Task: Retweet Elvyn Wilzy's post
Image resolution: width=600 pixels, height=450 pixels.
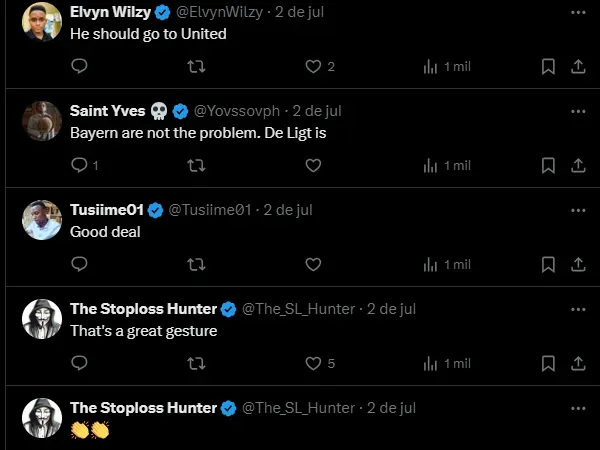Action: [x=197, y=66]
